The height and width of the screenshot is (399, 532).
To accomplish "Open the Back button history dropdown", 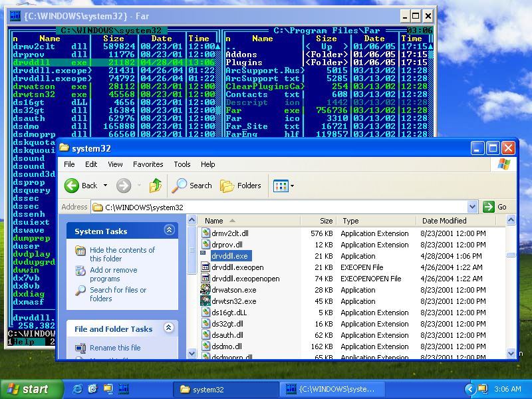I will [106, 186].
